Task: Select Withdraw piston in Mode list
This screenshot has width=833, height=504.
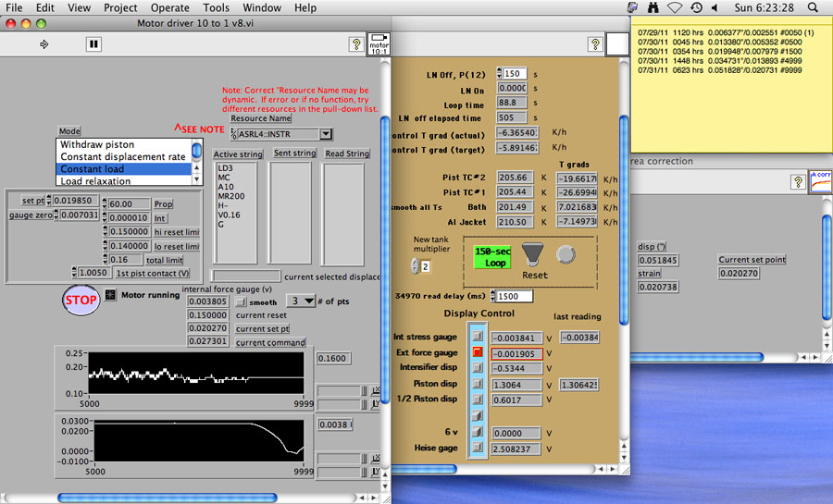Action: coord(97,145)
